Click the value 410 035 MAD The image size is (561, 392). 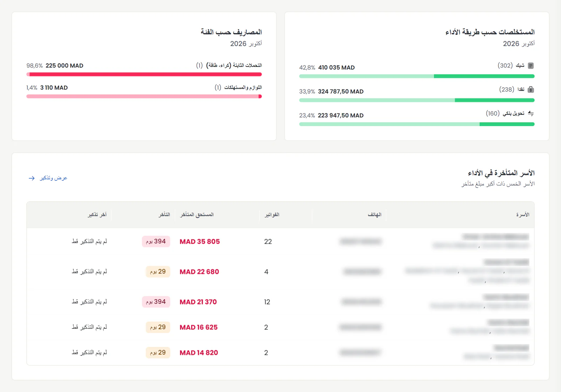(x=336, y=68)
